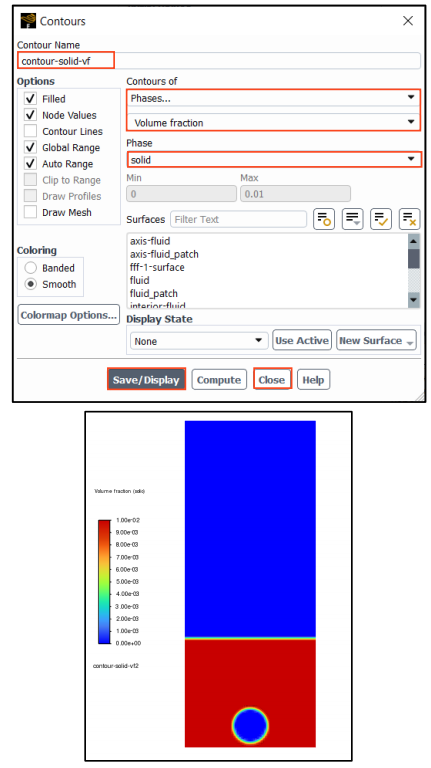Viewport: 431px width, 768px height.
Task: Deselect all shown surfaces icon
Action: [x=409, y=219]
